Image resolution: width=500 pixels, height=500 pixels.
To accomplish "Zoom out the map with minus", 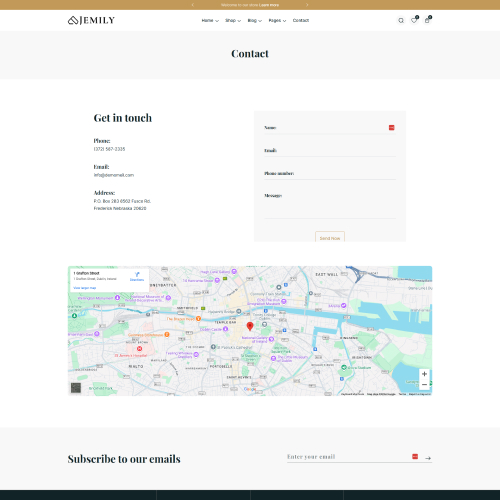I will (x=424, y=385).
